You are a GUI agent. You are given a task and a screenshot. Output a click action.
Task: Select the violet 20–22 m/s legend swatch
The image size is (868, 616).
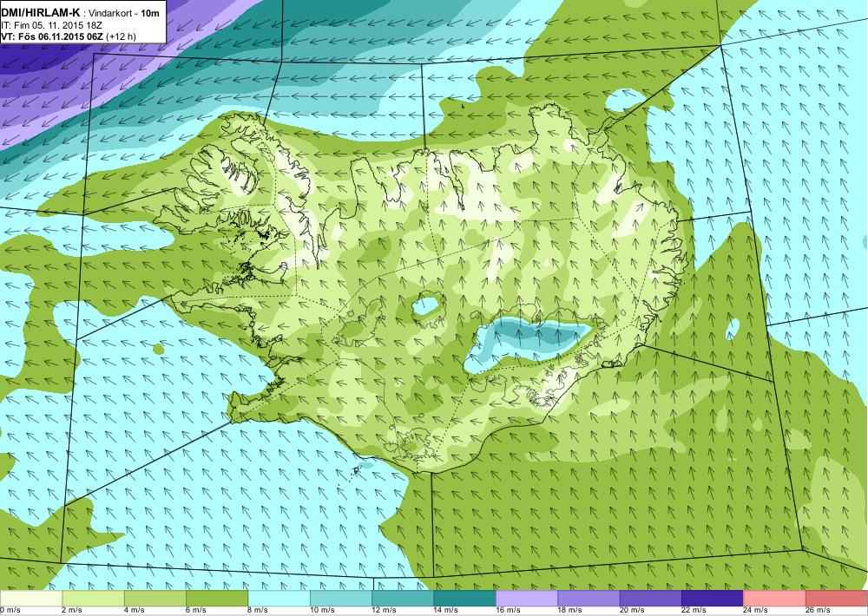click(651, 598)
